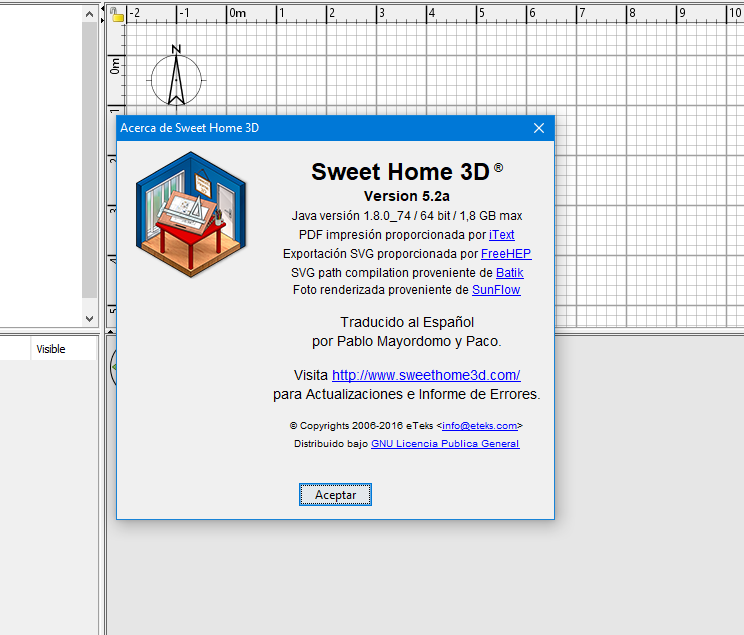The height and width of the screenshot is (635, 744).
Task: Click the scroll down arrow in catalog panel
Action: [89, 318]
